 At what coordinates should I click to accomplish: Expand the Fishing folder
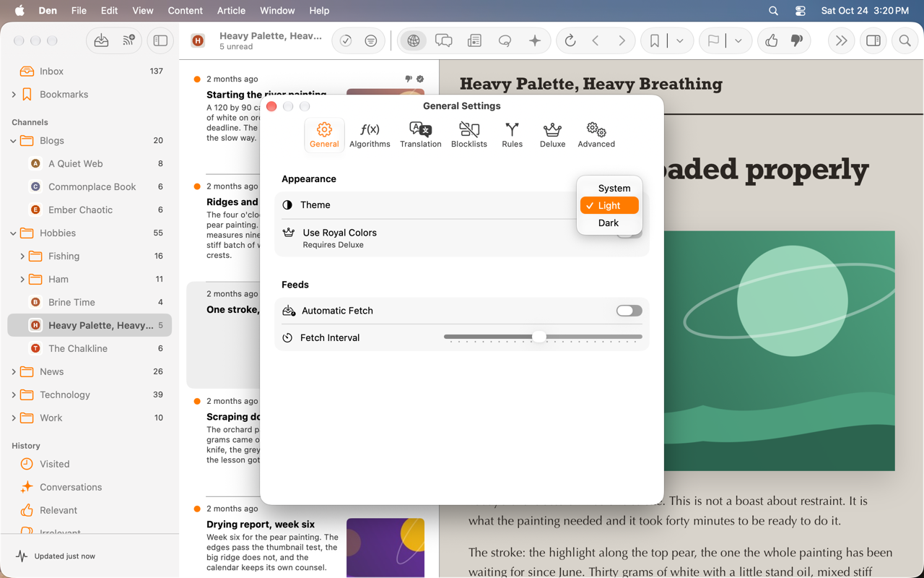point(22,256)
